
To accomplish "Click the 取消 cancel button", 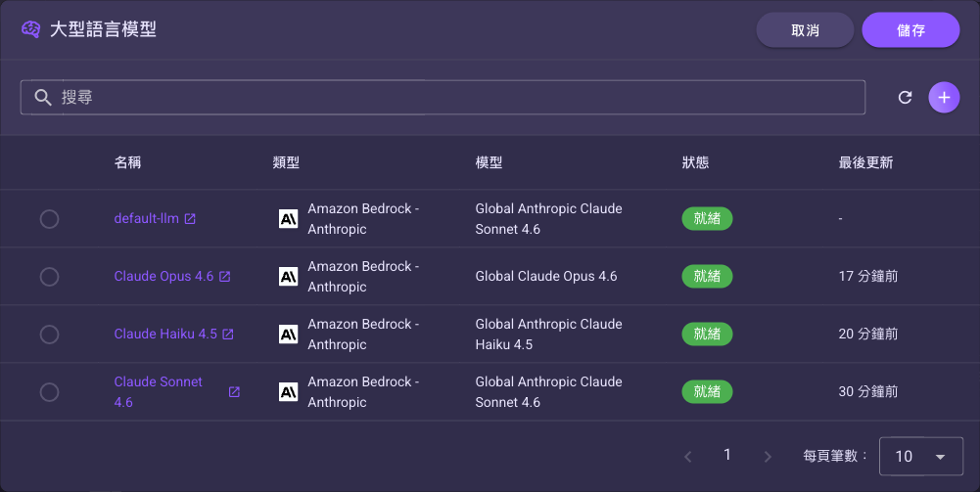I will point(805,30).
